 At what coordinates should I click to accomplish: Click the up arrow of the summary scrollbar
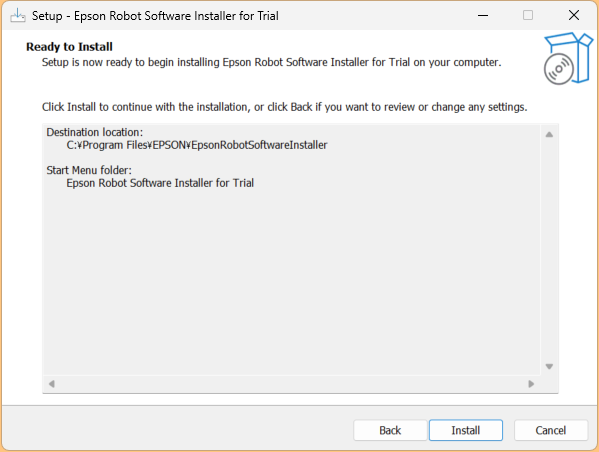point(549,134)
